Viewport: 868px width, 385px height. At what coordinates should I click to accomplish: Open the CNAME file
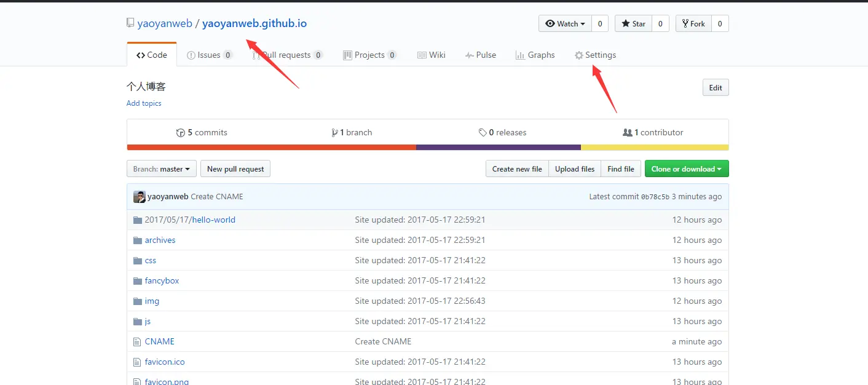click(159, 341)
